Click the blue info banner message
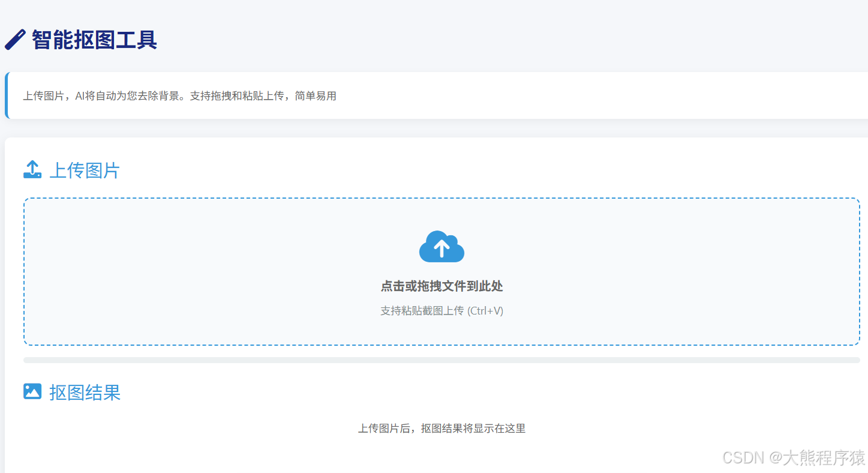This screenshot has height=473, width=868. pos(179,95)
